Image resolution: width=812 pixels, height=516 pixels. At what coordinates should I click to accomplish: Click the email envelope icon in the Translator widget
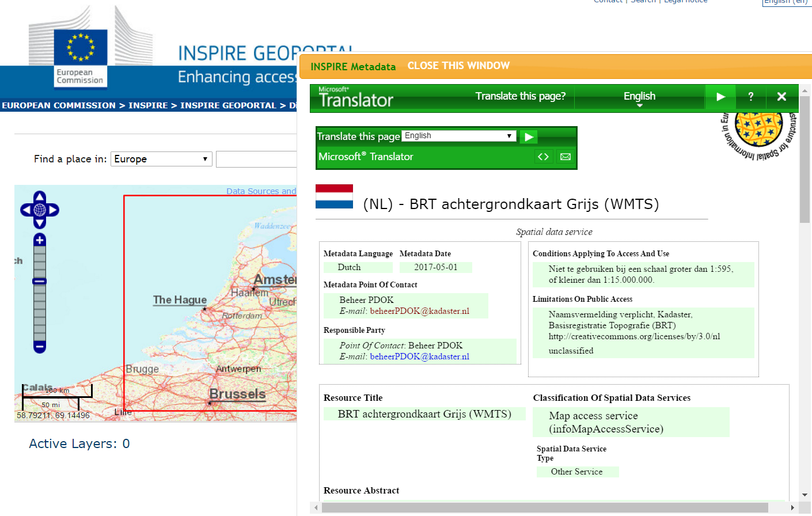pos(566,157)
